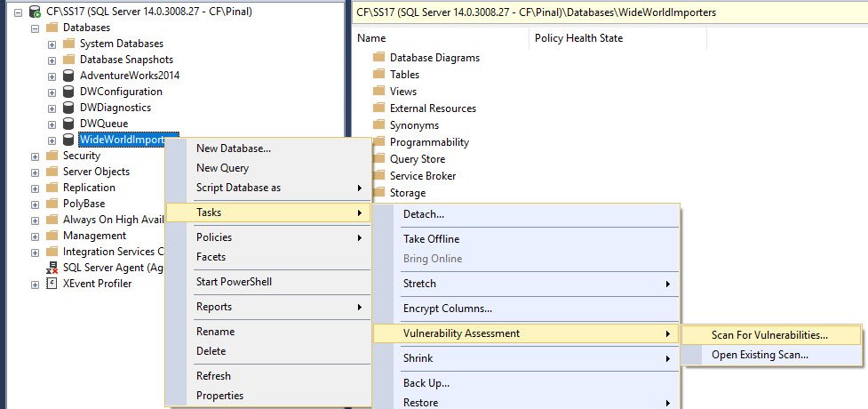Collapse the Databases tree node
Image resolution: width=868 pixels, height=409 pixels.
35,28
